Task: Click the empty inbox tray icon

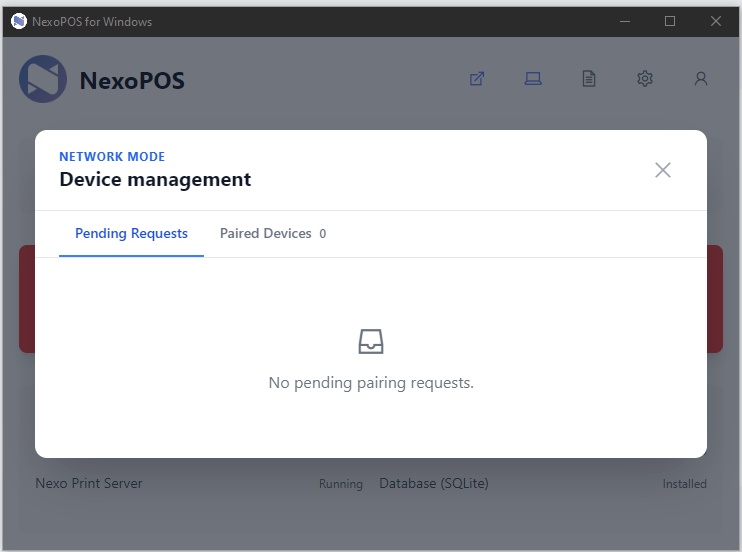Action: click(371, 341)
